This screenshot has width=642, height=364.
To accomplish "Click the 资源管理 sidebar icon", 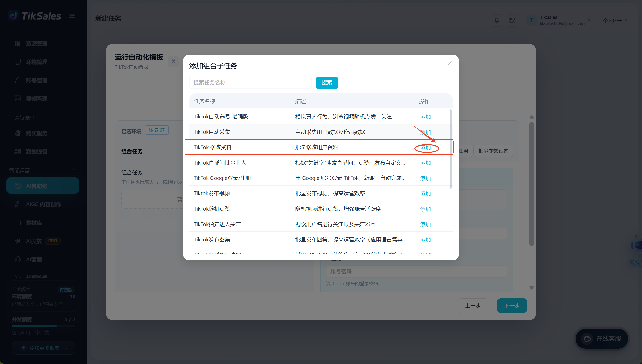I will click(x=18, y=43).
